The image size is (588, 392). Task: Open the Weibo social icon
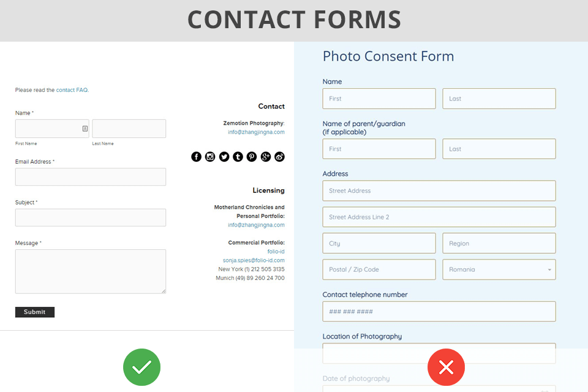click(280, 157)
